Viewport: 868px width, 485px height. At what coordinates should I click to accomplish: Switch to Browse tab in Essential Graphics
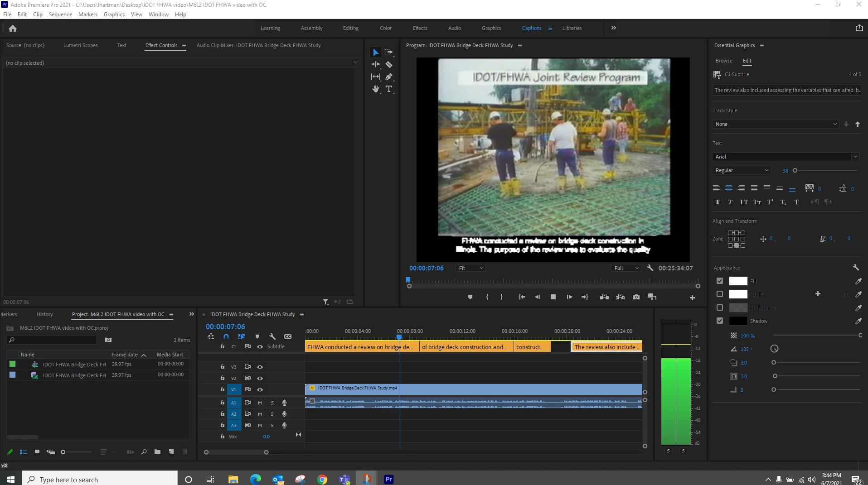[724, 61]
